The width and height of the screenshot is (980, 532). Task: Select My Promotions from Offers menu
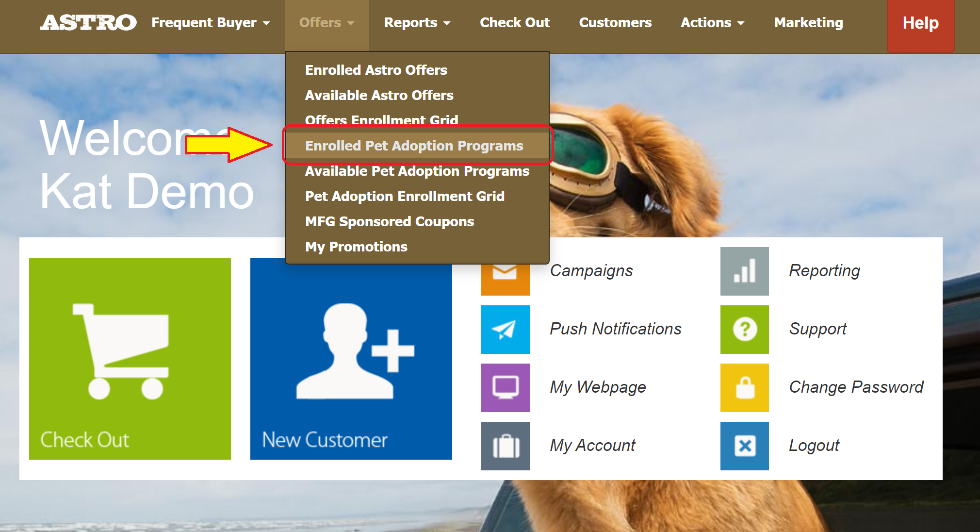click(x=356, y=247)
